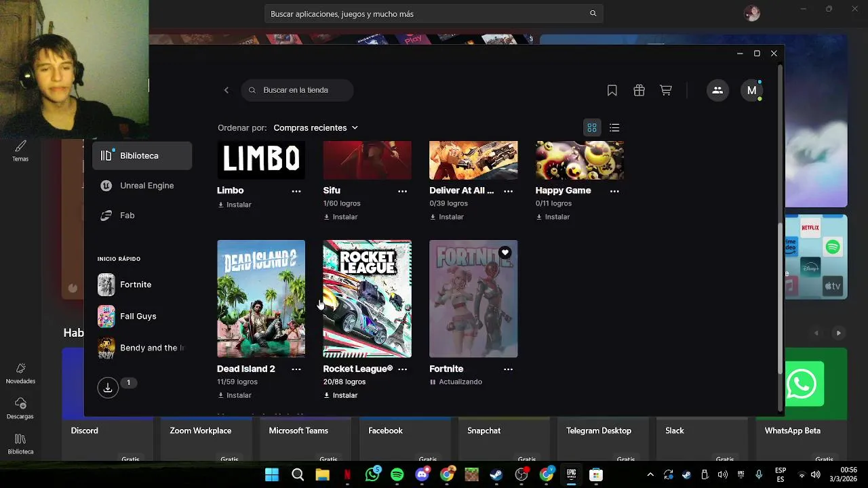Open the Rocket League options menu
The image size is (868, 488).
[402, 369]
